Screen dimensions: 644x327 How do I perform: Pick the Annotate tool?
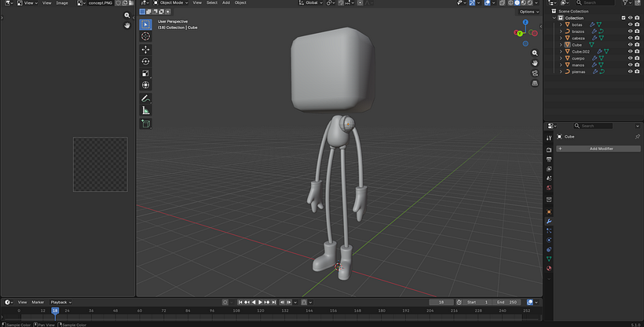pyautogui.click(x=145, y=98)
